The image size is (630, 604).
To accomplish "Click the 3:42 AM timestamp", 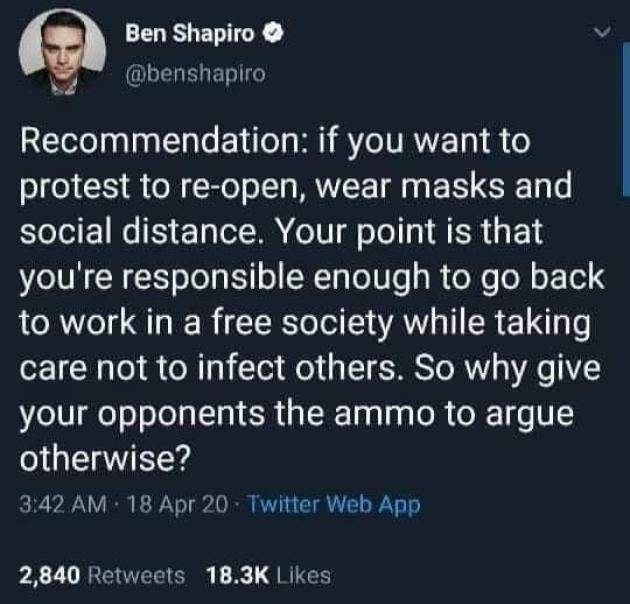I will [63, 505].
